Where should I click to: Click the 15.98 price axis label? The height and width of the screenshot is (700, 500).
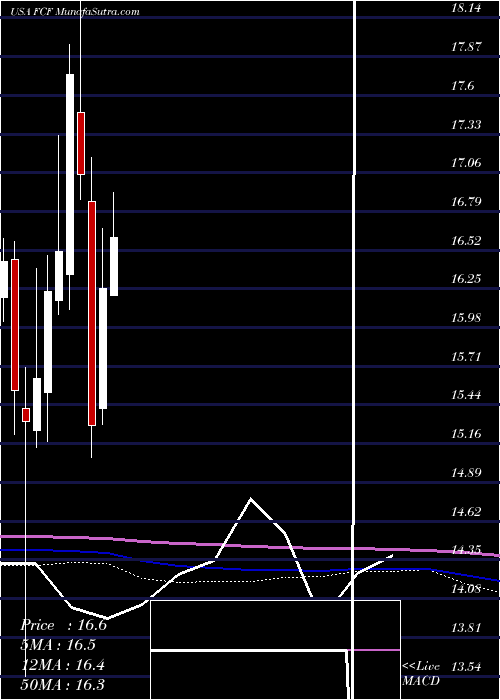[x=466, y=318]
